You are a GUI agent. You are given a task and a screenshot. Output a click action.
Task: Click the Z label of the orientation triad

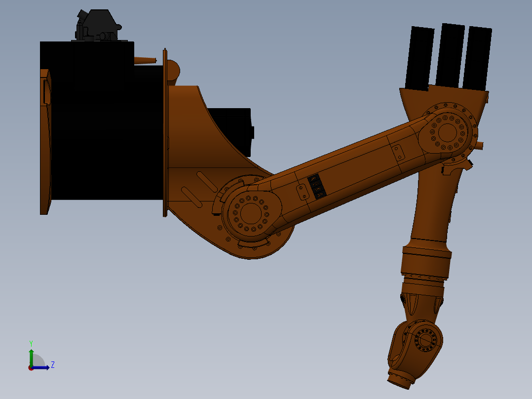point(52,364)
